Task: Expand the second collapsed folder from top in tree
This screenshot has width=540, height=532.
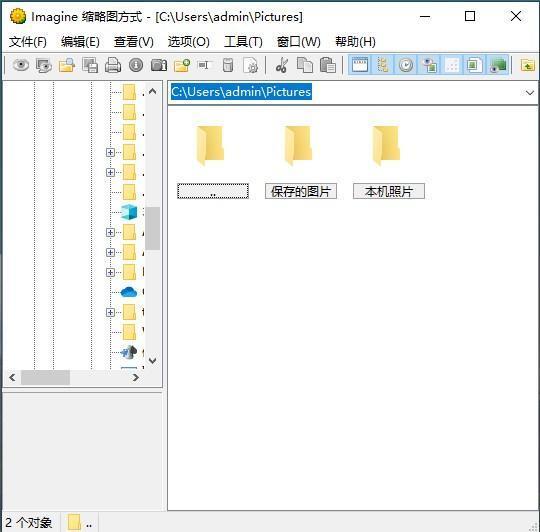Action: click(110, 172)
